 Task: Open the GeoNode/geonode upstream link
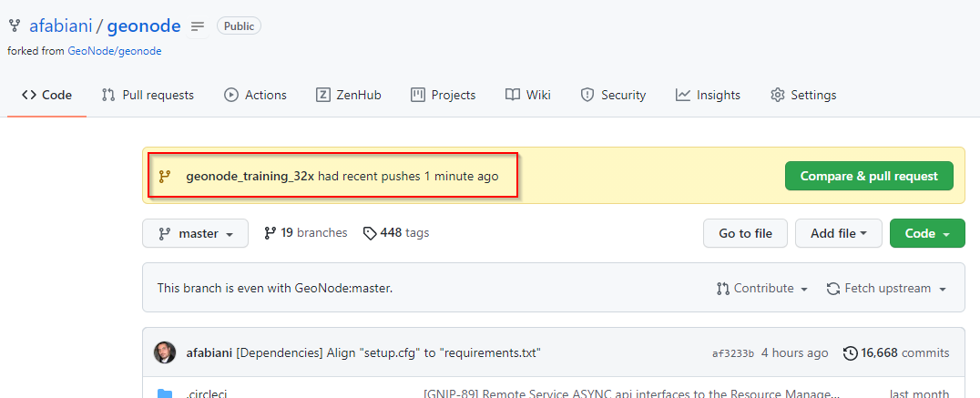115,51
